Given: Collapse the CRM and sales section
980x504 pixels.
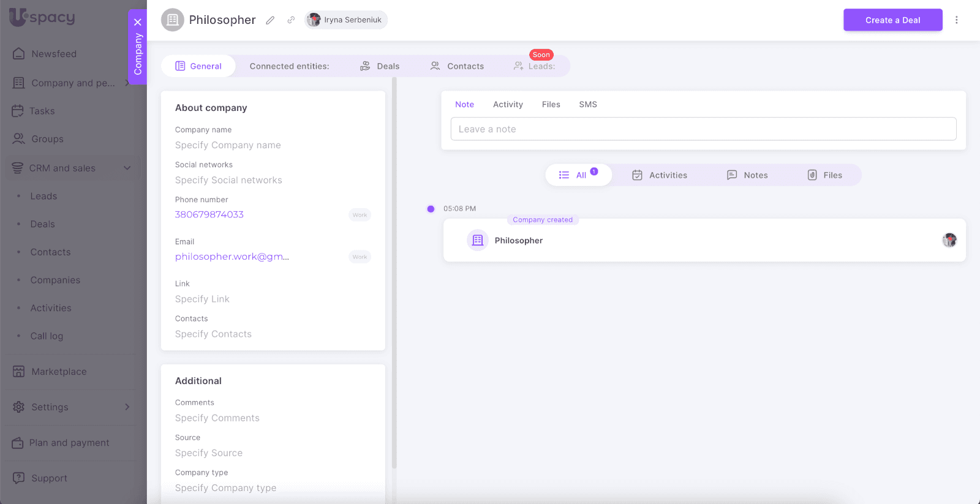Looking at the screenshot, I should click(x=127, y=168).
